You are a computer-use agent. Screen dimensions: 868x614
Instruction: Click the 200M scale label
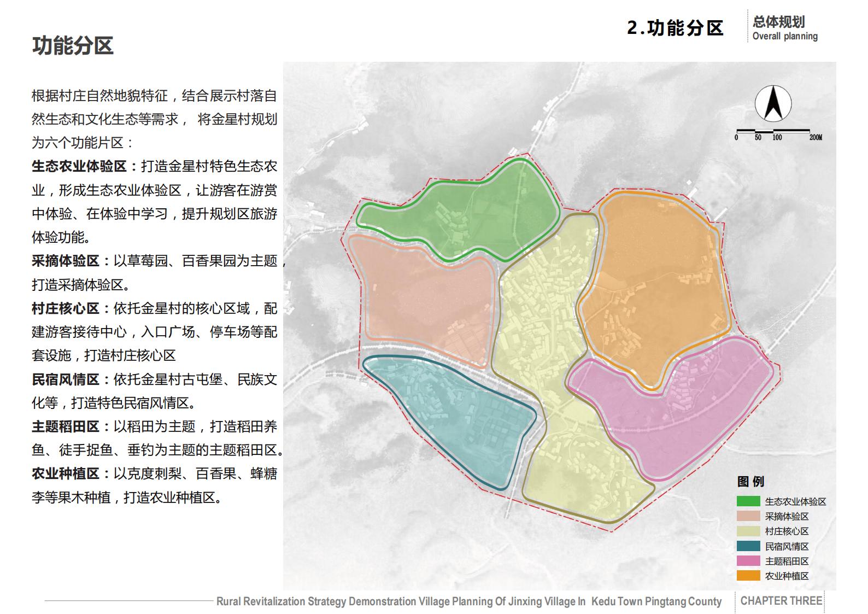pos(816,137)
